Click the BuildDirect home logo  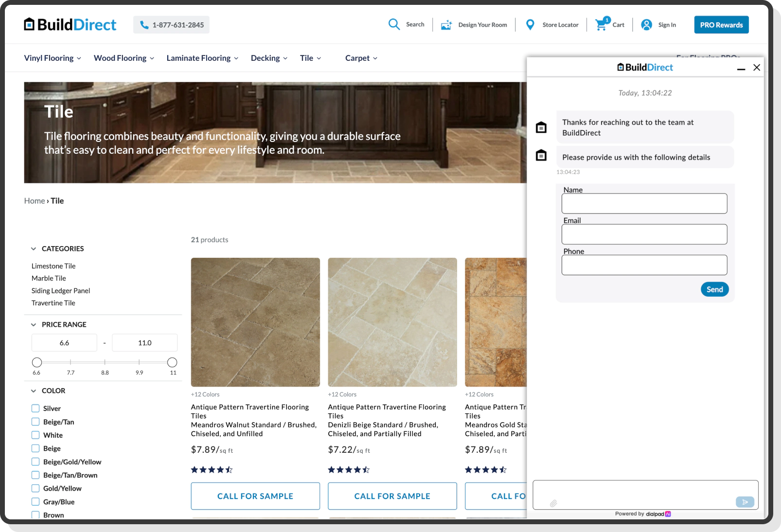pyautogui.click(x=70, y=24)
